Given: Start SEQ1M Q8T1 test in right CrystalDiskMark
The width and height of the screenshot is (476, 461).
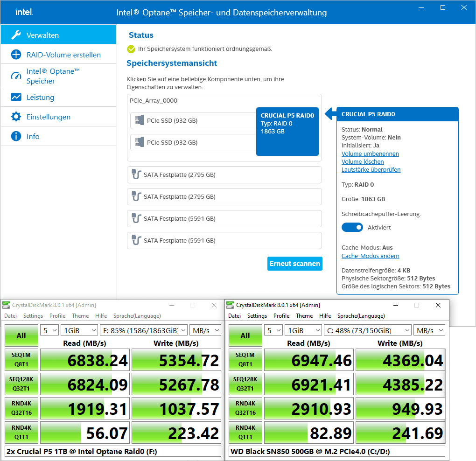Looking at the screenshot, I should pyautogui.click(x=245, y=360).
